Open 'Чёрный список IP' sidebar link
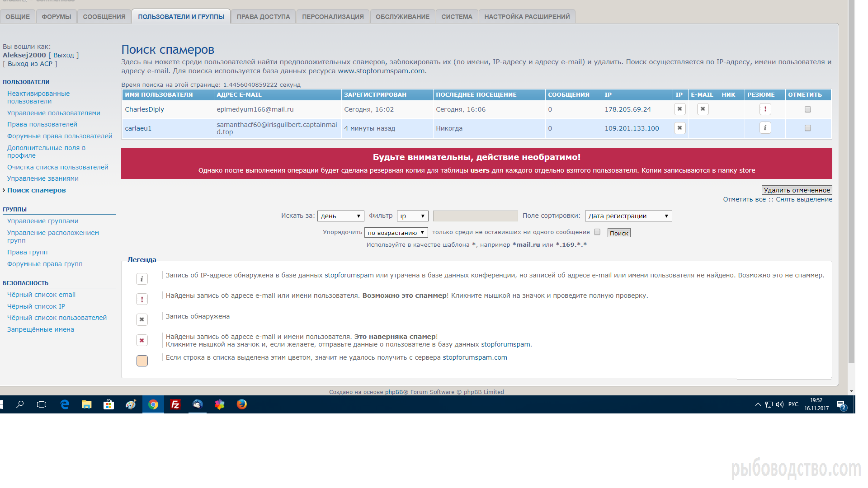The width and height of the screenshot is (868, 488). [x=36, y=306]
